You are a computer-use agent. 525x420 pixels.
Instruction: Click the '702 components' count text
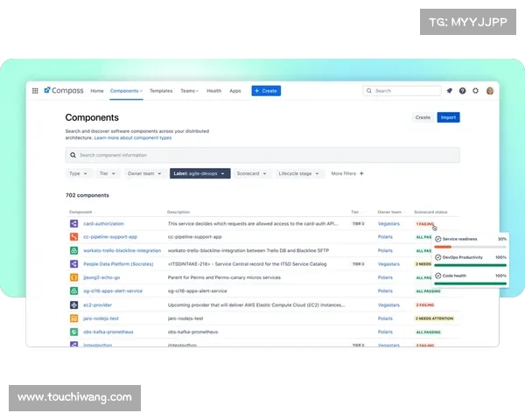(87, 195)
